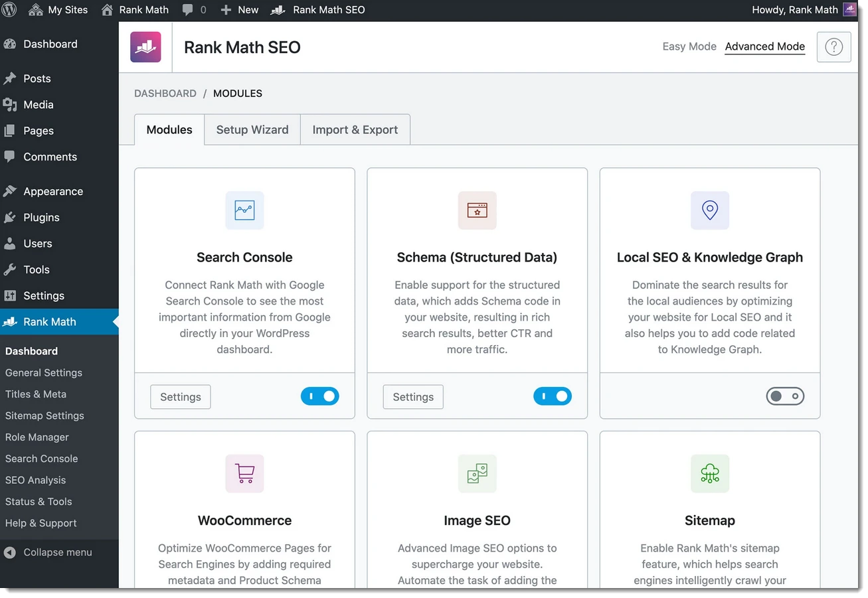Click + New in the admin bar

pos(239,10)
